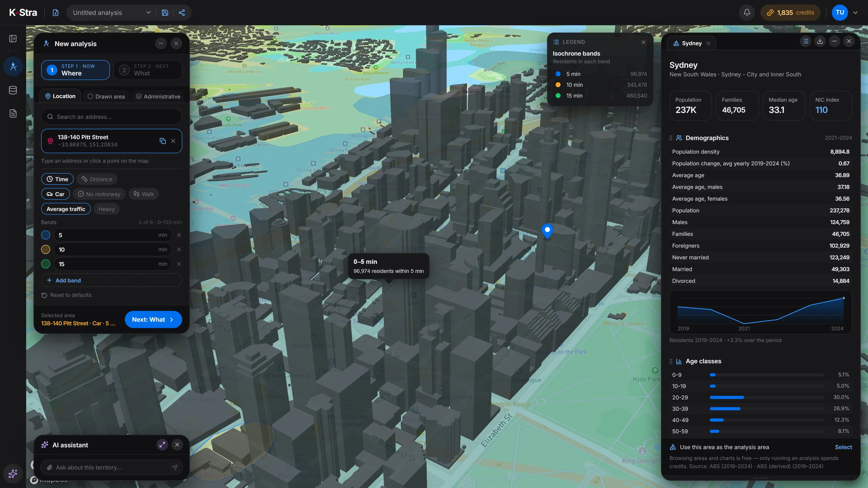Click the Age classes section drag handle
The image size is (868, 488).
click(x=671, y=361)
